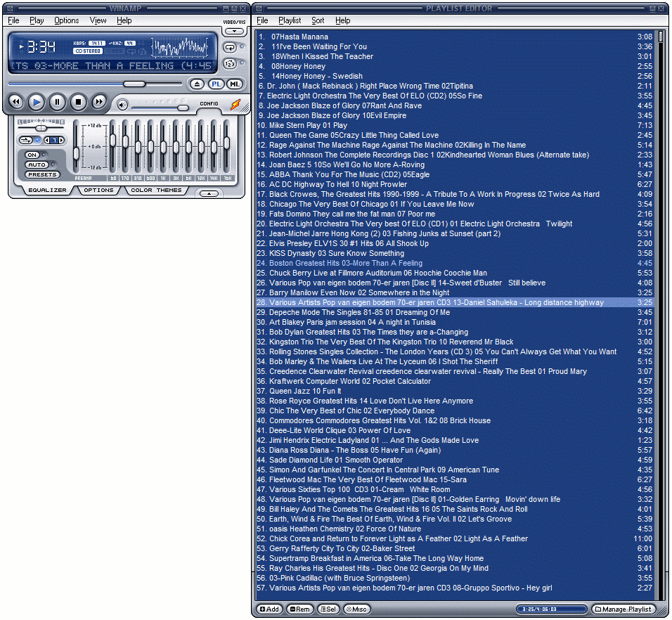Image resolution: width=672 pixels, height=620 pixels.
Task: Toggle repeat mode button
Action: click(x=230, y=48)
